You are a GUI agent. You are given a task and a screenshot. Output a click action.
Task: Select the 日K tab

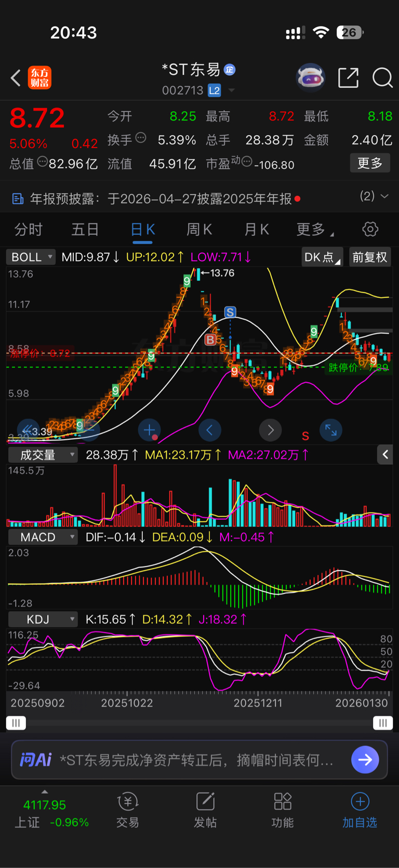tap(142, 230)
